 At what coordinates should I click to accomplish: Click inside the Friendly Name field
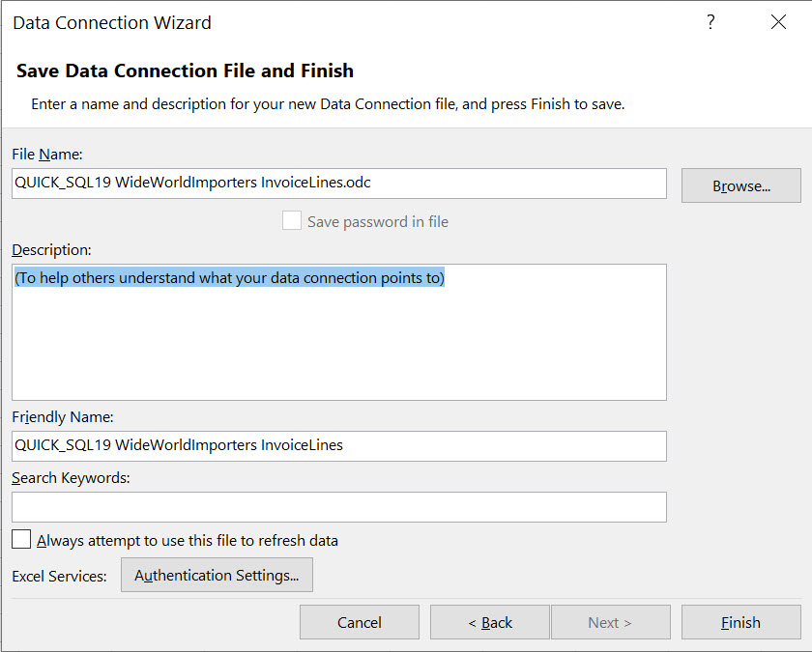point(338,445)
